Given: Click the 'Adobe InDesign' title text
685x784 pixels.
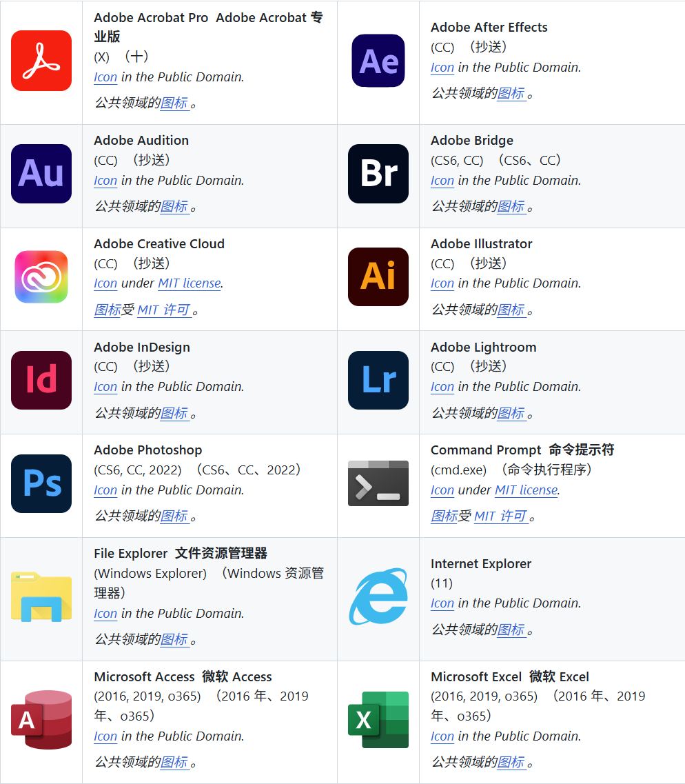Looking at the screenshot, I should coord(142,348).
